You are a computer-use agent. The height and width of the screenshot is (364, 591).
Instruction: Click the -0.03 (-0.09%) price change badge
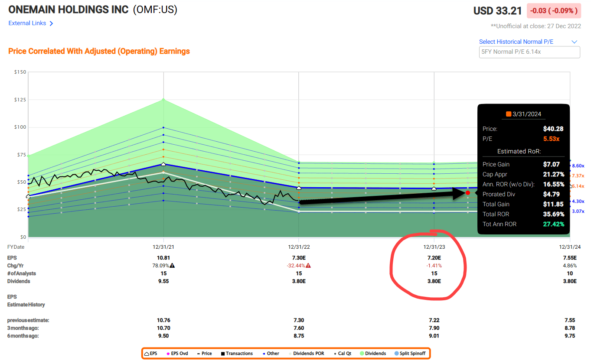coord(554,10)
